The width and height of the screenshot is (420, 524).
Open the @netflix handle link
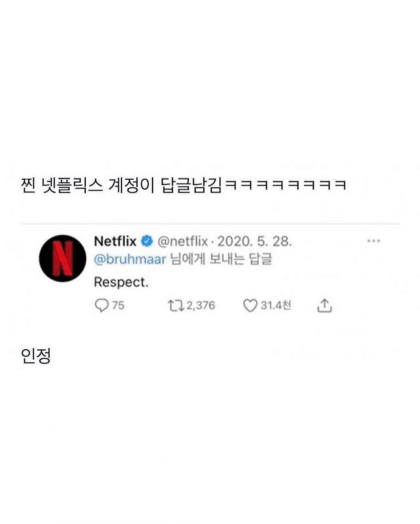click(182, 241)
